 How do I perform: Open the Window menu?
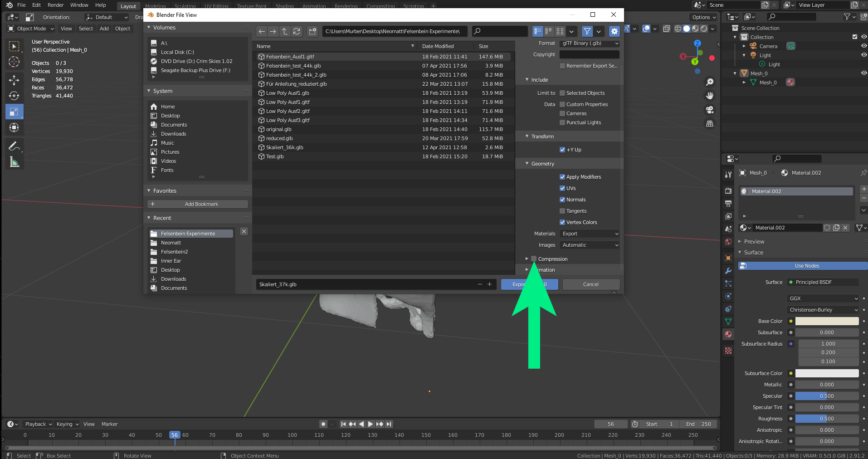(79, 5)
